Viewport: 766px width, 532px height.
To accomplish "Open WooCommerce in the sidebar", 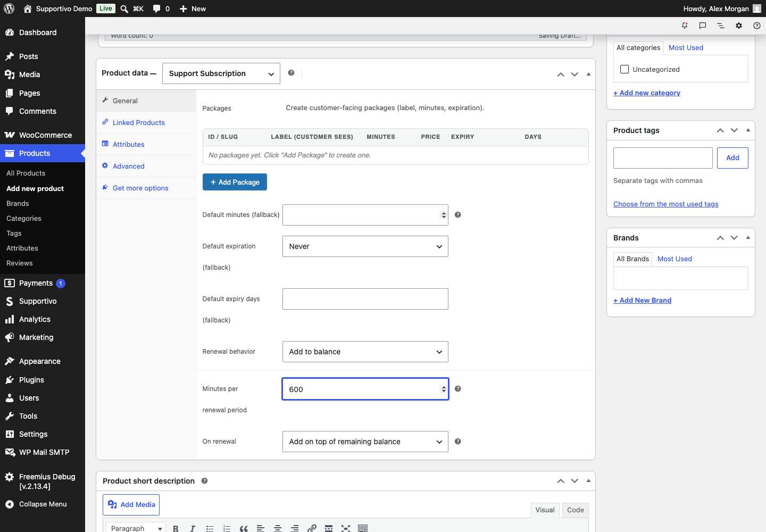I will point(43,135).
